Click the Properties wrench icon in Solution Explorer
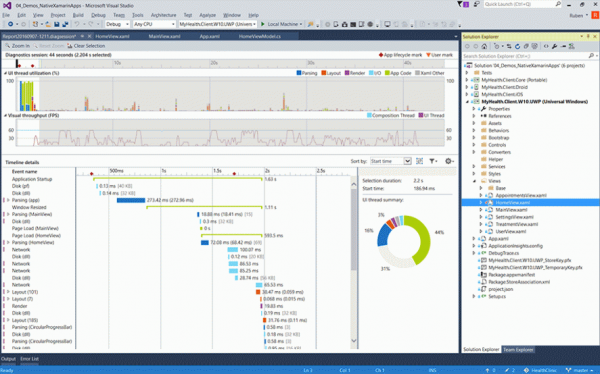Viewport: 600px width, 374px height. tap(554, 46)
